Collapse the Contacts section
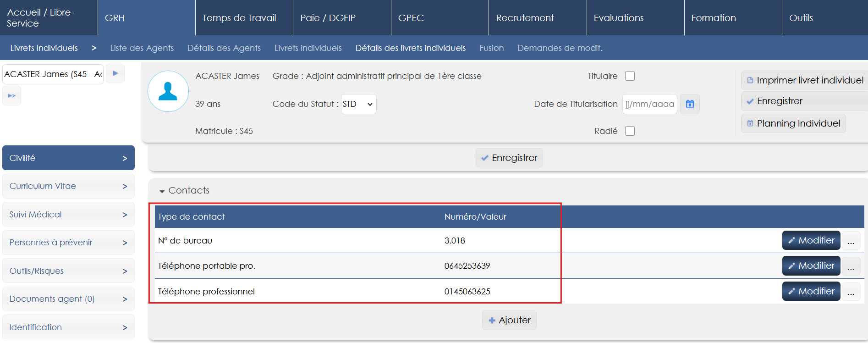 pos(162,191)
